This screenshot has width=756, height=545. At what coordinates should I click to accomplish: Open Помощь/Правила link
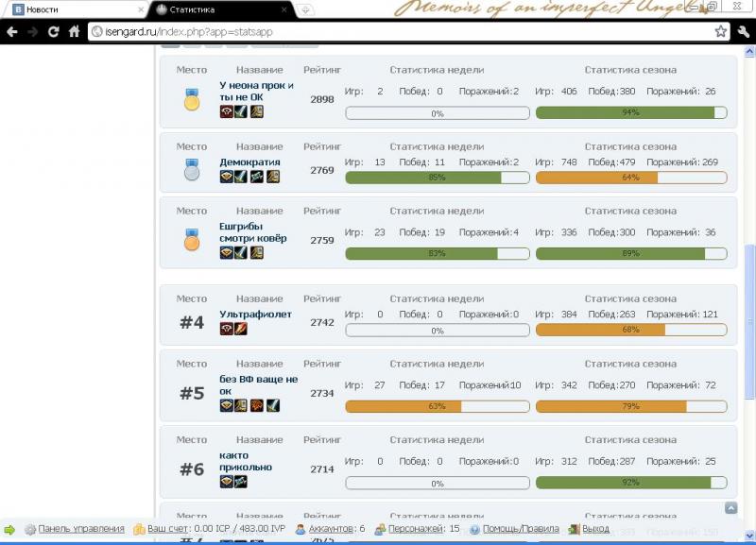click(521, 529)
